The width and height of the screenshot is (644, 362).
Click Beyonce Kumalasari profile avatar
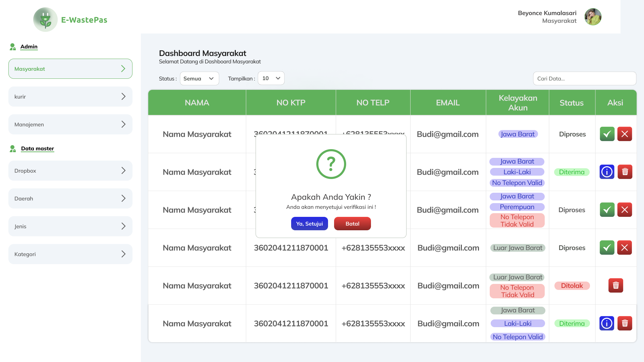click(593, 17)
